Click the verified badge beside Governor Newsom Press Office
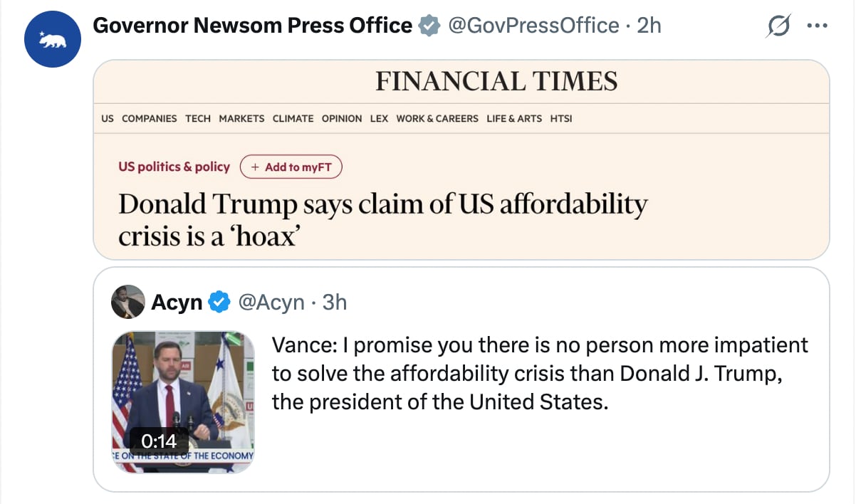 [x=429, y=26]
